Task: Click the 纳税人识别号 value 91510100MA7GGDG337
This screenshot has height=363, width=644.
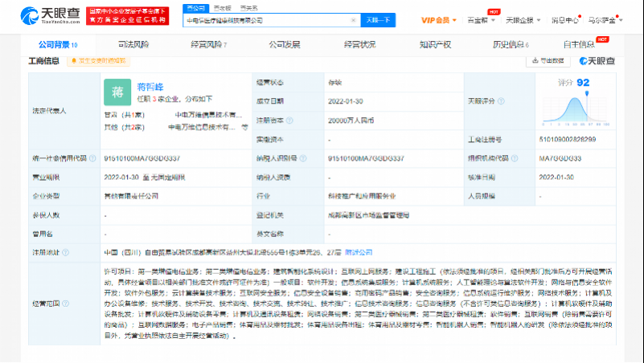Action: (366, 158)
